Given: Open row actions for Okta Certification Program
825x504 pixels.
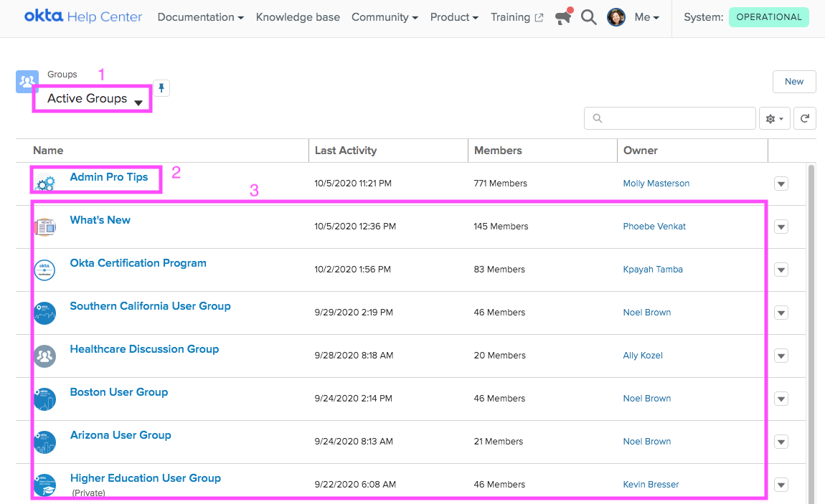Looking at the screenshot, I should [x=781, y=270].
